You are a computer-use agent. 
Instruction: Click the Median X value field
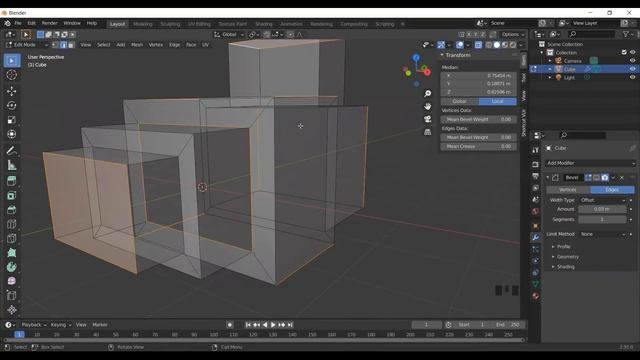479,76
